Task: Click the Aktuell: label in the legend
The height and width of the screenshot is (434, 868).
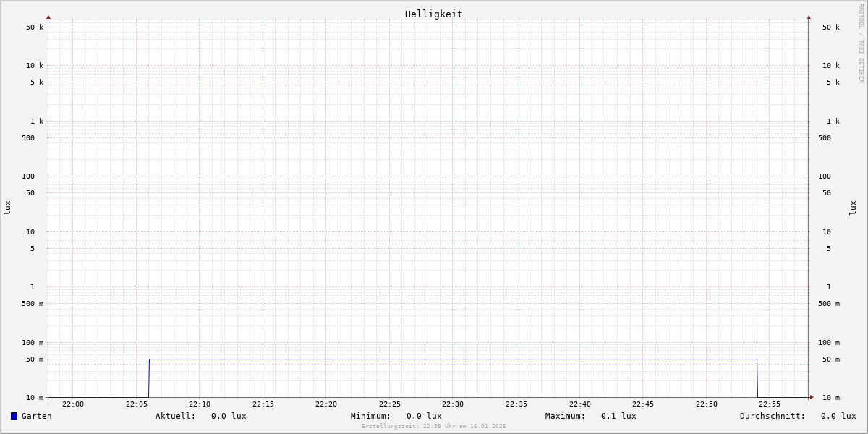Action: (x=176, y=416)
